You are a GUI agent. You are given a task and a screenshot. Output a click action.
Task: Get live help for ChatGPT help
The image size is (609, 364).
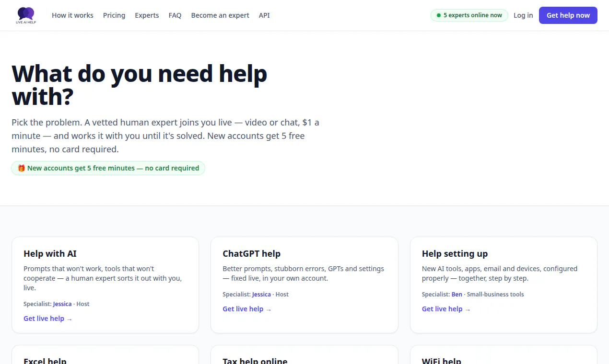point(247,309)
